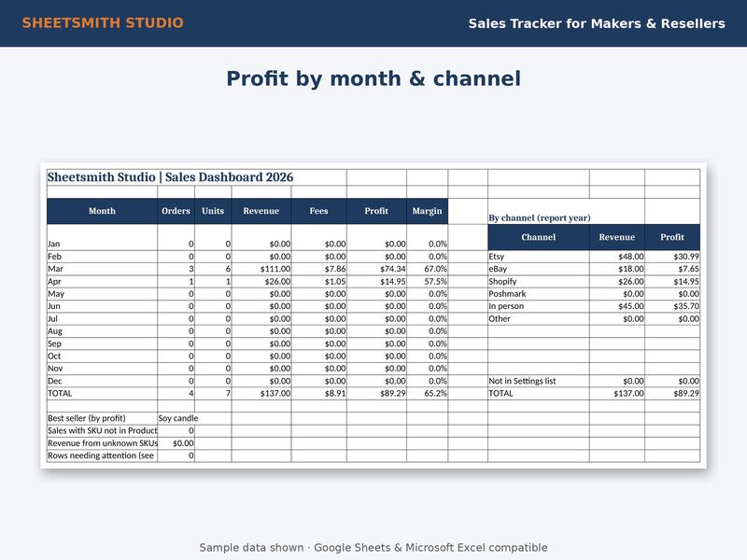Click the $8.91 total fees cell
This screenshot has height=560, width=747.
pyautogui.click(x=318, y=393)
